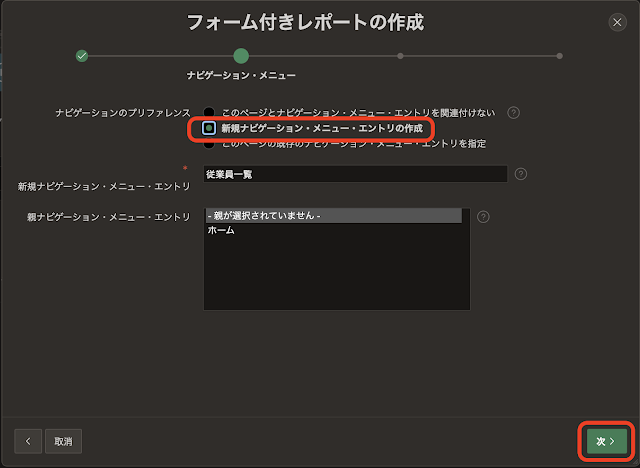This screenshot has height=468, width=640.
Task: Click the fourth wizard step dot
Action: 560,56
